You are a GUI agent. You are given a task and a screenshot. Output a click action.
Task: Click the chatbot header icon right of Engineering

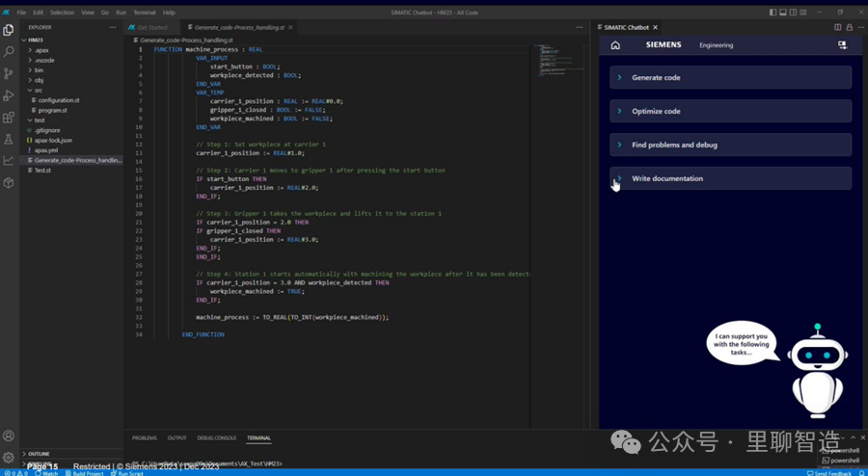pos(842,45)
